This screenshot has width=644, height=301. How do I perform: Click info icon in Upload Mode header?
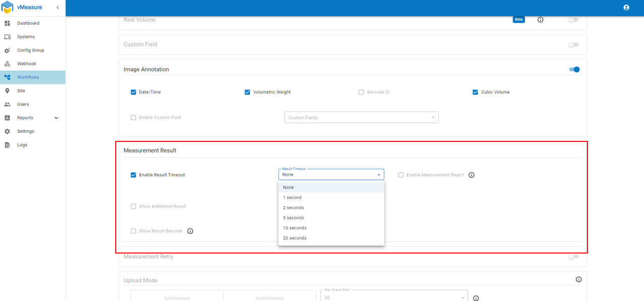click(x=579, y=280)
